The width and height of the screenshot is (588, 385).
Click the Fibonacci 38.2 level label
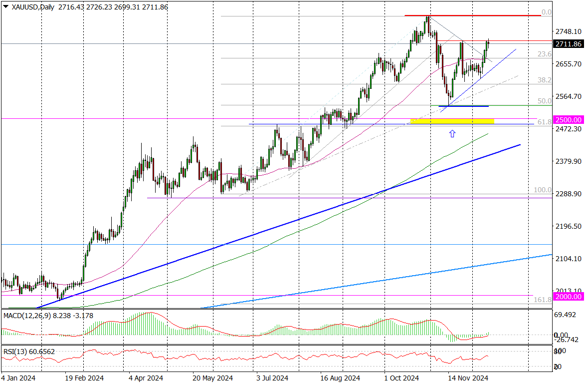(545, 80)
